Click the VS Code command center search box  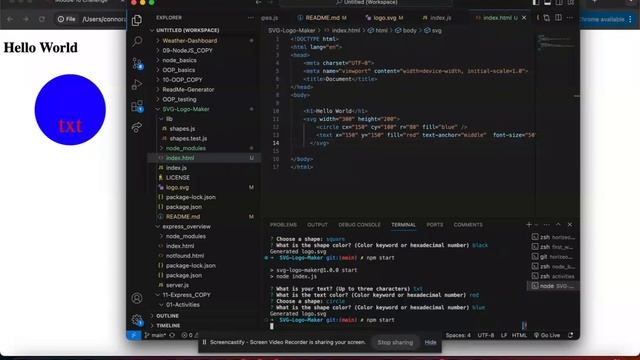click(x=366, y=2)
